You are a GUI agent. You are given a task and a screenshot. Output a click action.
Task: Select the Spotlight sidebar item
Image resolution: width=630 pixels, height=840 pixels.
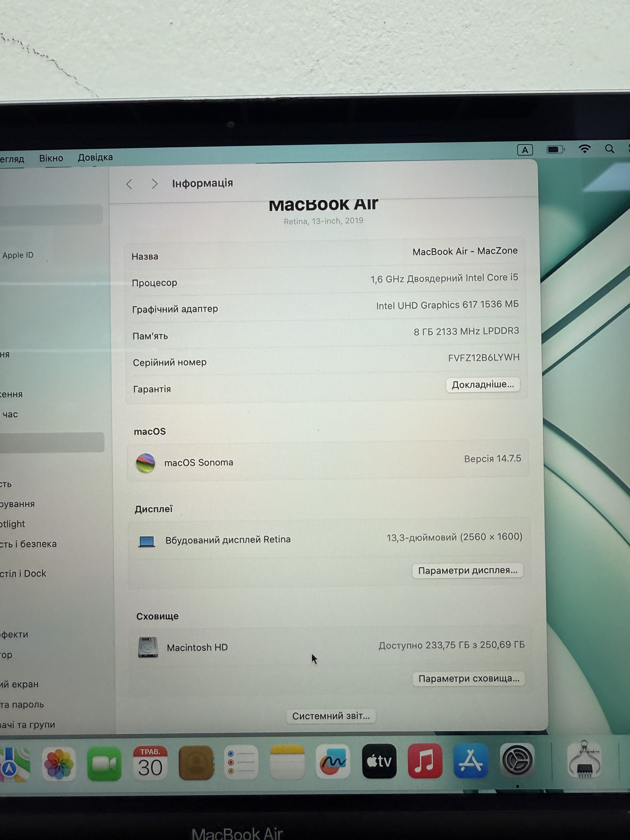click(12, 524)
